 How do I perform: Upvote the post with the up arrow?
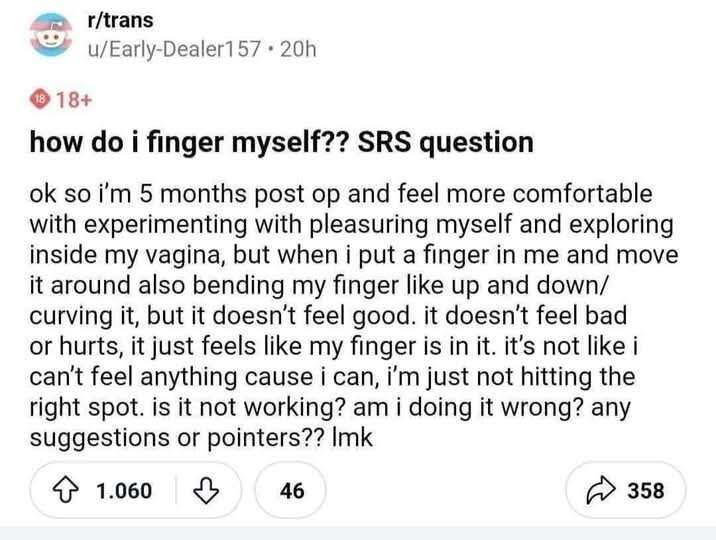(69, 491)
